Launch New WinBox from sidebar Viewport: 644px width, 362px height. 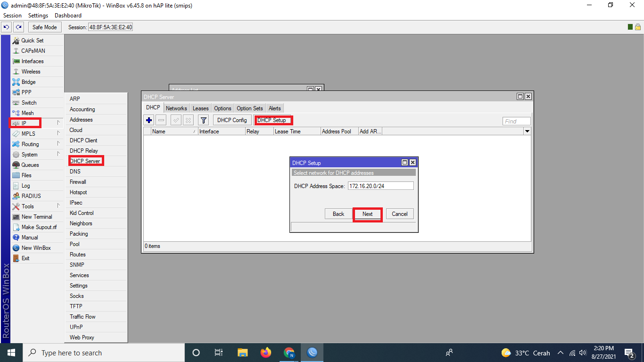(x=37, y=248)
